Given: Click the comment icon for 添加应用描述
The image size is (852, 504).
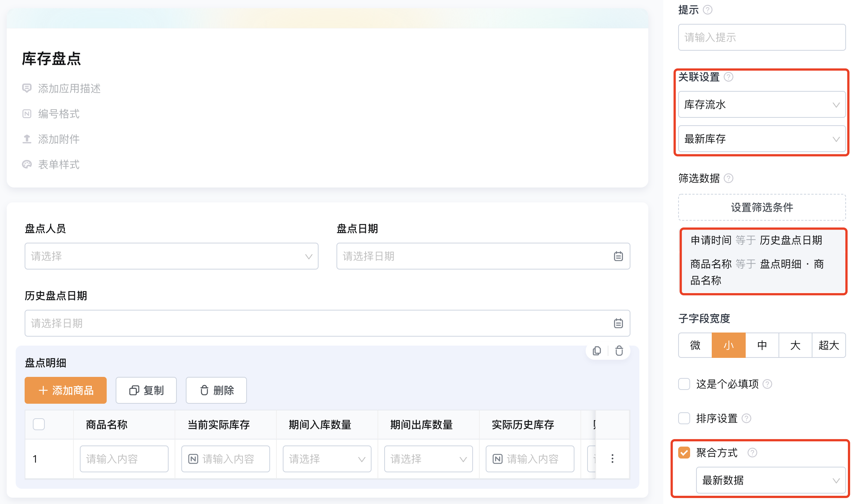Looking at the screenshot, I should click(27, 88).
